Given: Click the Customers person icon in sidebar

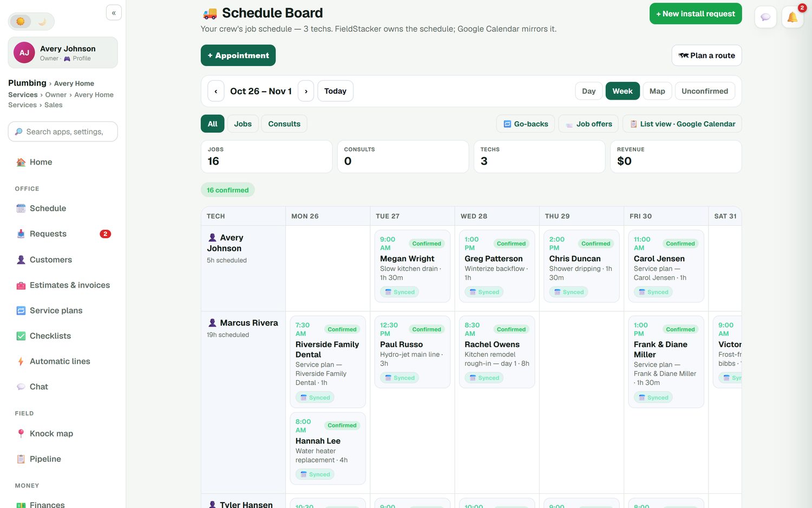Looking at the screenshot, I should coord(21,260).
